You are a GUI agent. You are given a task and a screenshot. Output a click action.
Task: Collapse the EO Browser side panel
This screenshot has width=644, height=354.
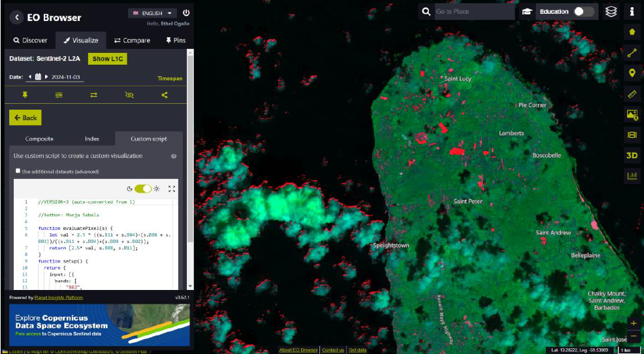click(16, 18)
